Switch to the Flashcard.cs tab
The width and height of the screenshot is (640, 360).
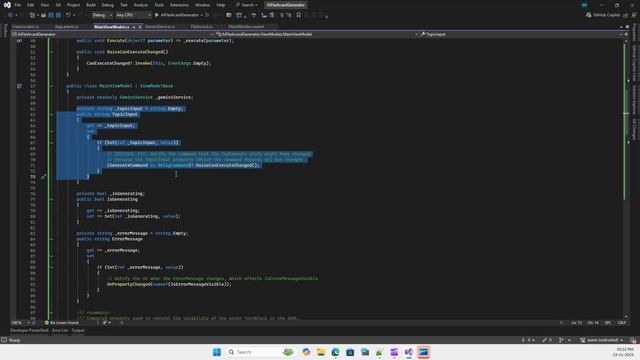click(201, 27)
